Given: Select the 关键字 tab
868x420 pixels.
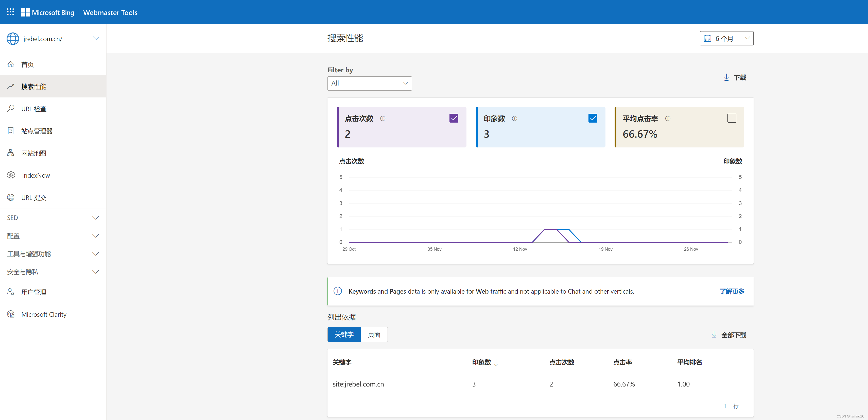Looking at the screenshot, I should point(344,334).
